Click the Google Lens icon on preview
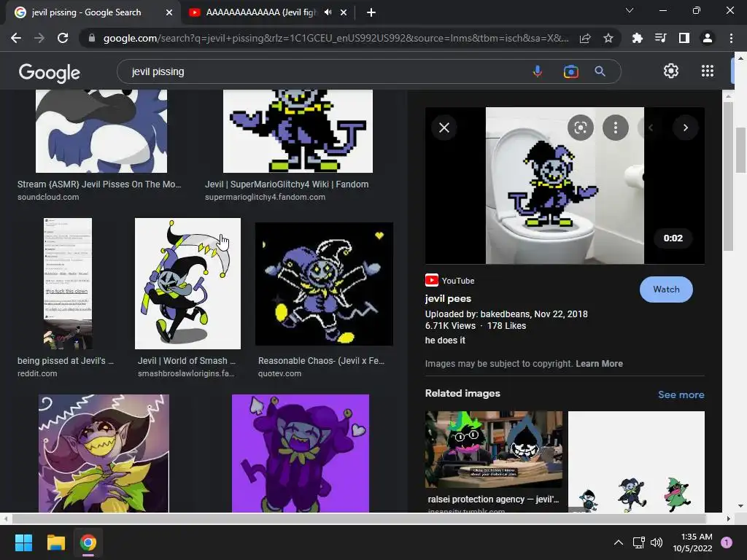Viewport: 747px width, 560px height. [x=580, y=128]
